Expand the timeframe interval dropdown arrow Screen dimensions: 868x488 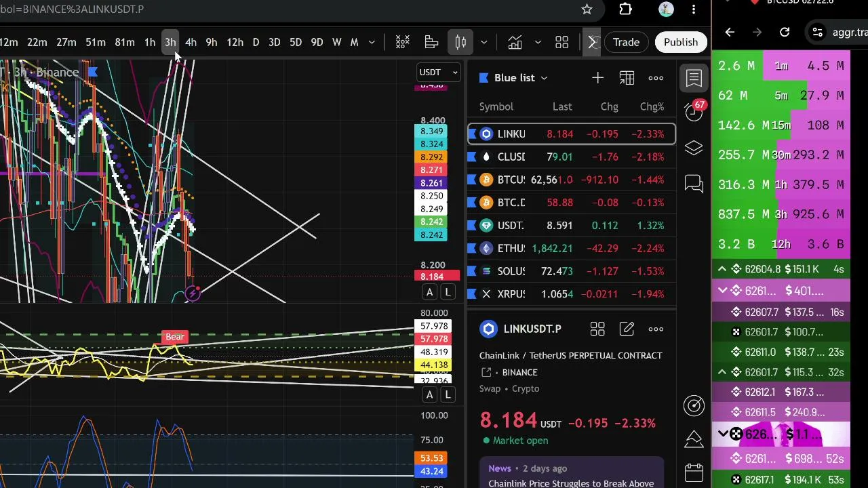(x=372, y=43)
